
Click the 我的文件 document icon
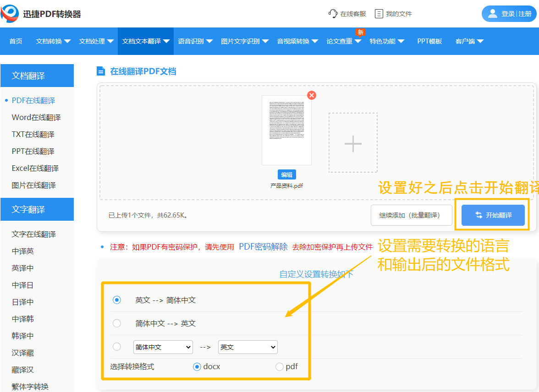(379, 14)
